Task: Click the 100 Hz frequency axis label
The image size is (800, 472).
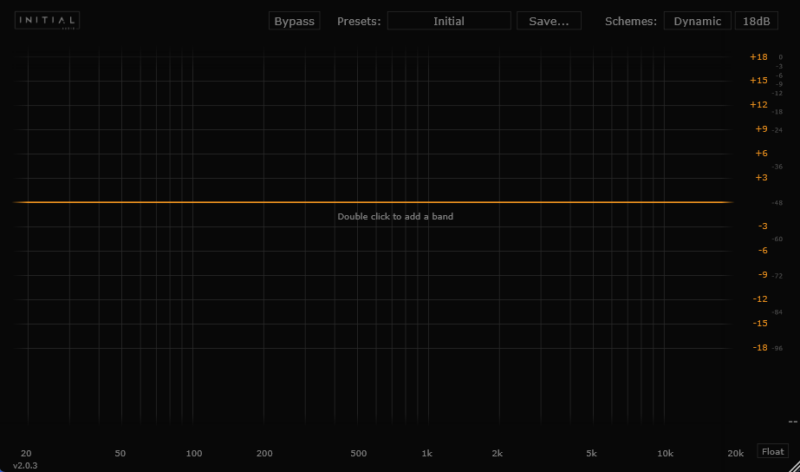Action: pos(194,453)
